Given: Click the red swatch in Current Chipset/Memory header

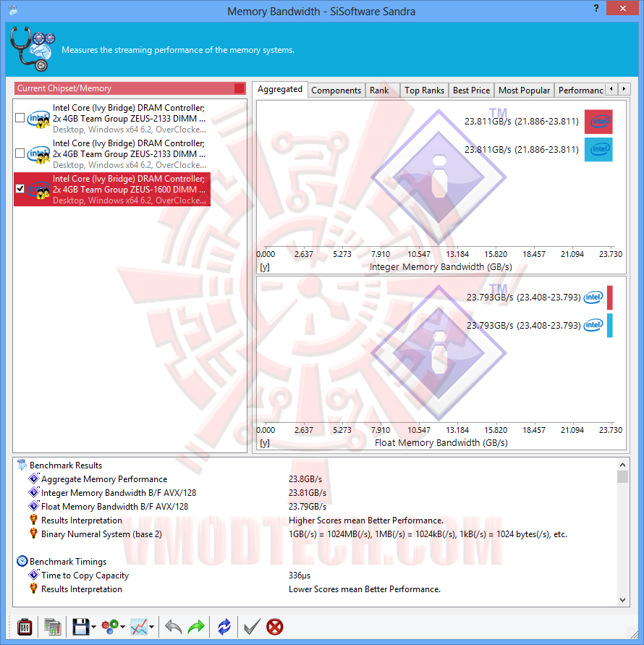Looking at the screenshot, I should (x=240, y=88).
